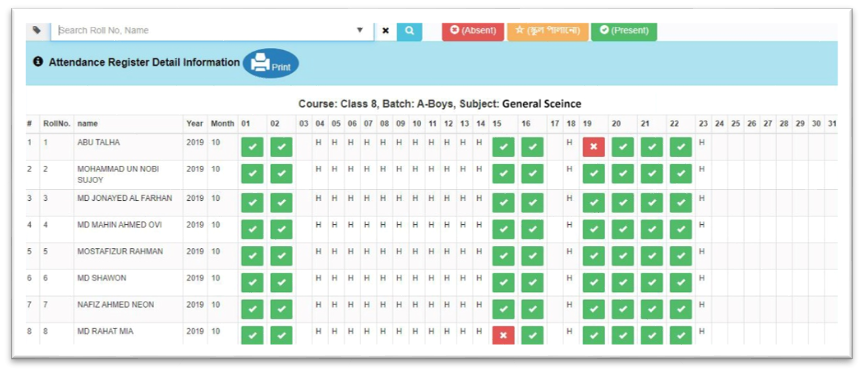
Task: Select the name ABU TALHA
Action: pos(99,142)
